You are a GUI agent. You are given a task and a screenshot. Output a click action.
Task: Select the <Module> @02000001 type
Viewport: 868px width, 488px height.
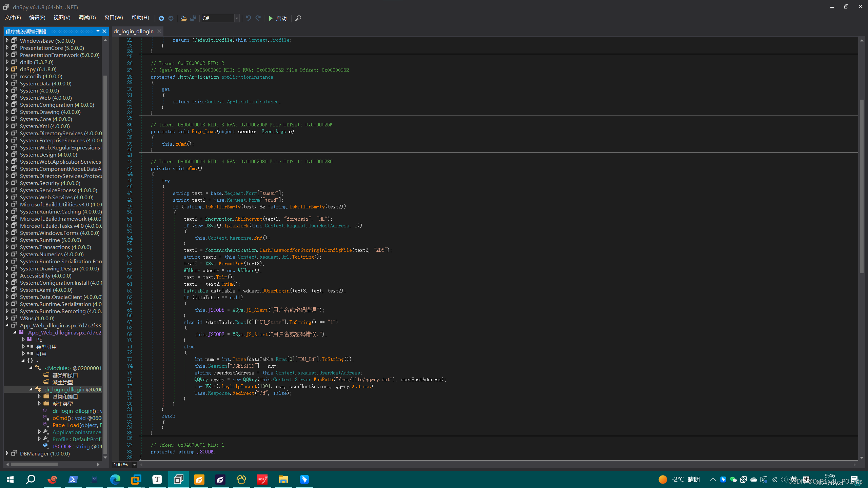[73, 368]
